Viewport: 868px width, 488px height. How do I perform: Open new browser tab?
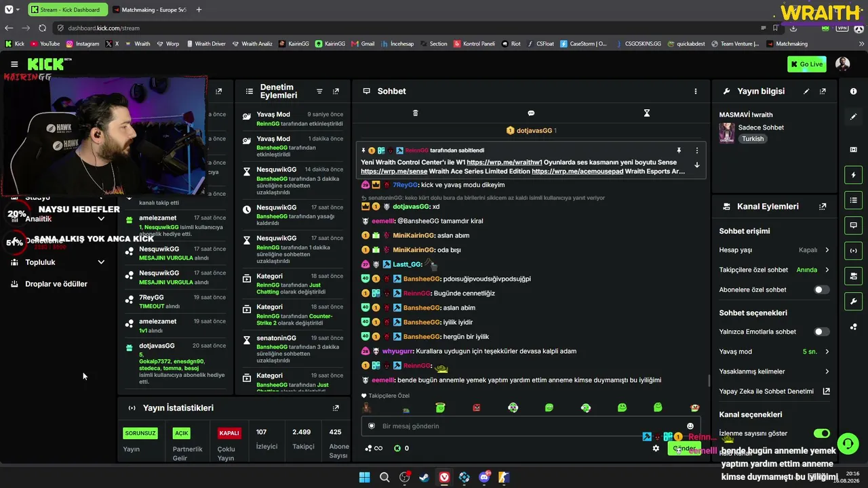click(199, 9)
